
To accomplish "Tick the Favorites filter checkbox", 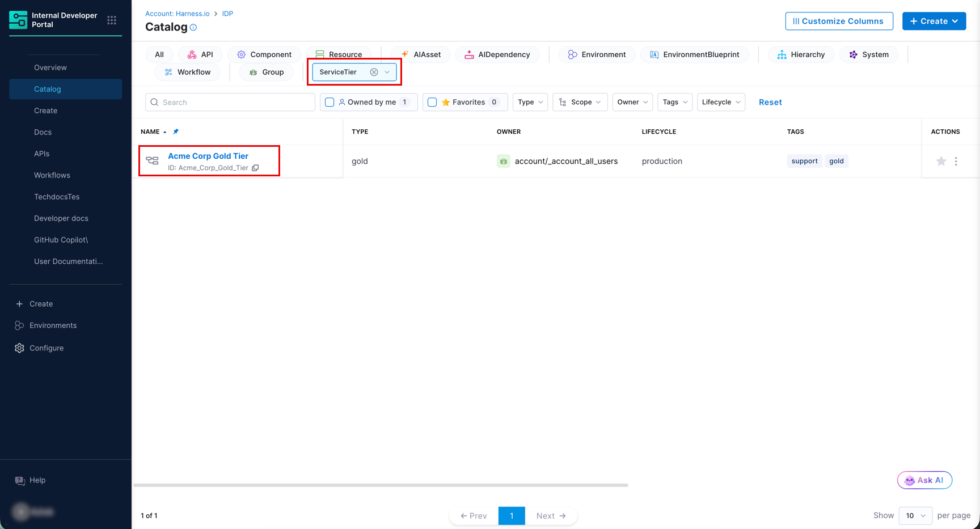I will [432, 102].
